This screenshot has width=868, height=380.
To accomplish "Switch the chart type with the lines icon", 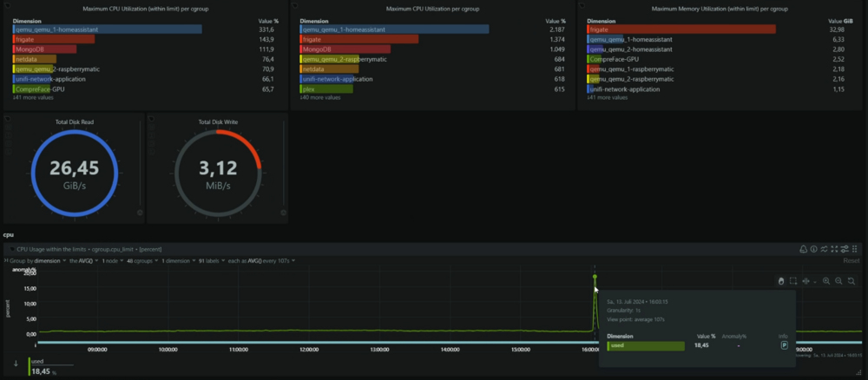I will (825, 249).
